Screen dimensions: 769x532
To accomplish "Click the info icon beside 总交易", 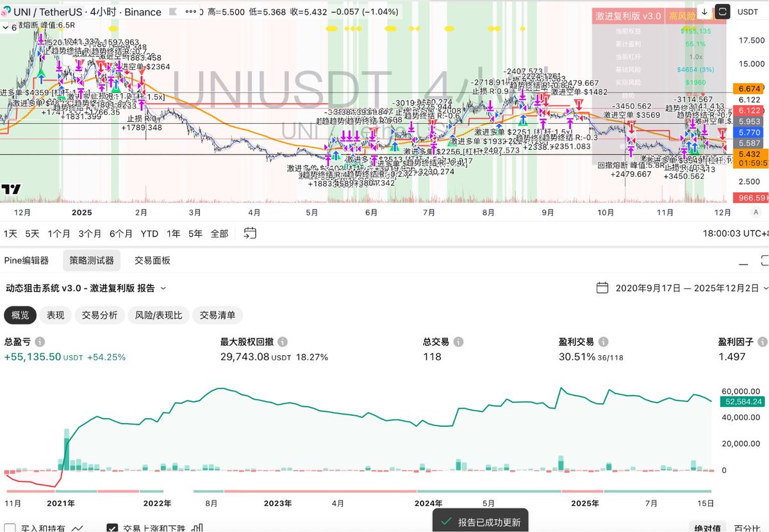I will (x=459, y=342).
